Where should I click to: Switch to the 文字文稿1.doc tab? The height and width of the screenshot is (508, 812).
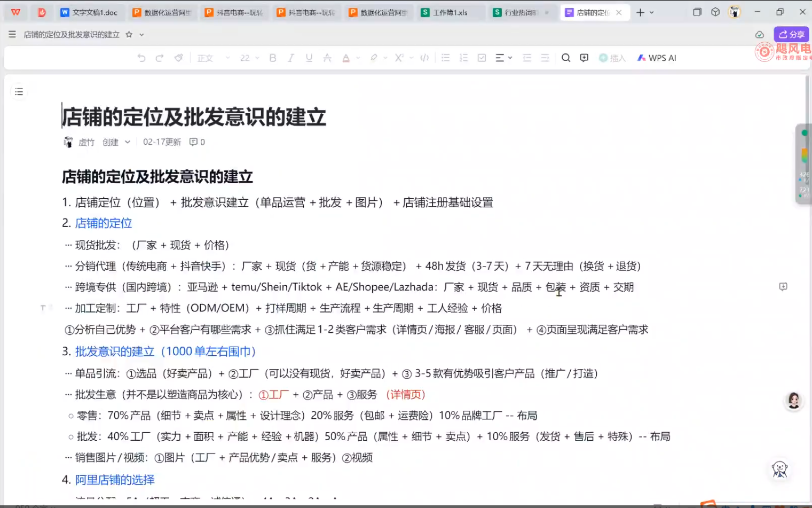point(89,12)
